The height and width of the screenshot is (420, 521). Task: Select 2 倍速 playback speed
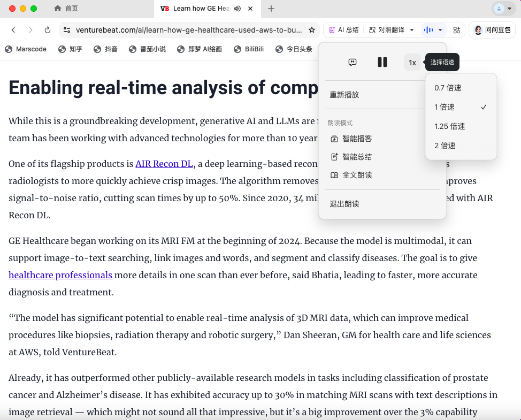pyautogui.click(x=461, y=146)
